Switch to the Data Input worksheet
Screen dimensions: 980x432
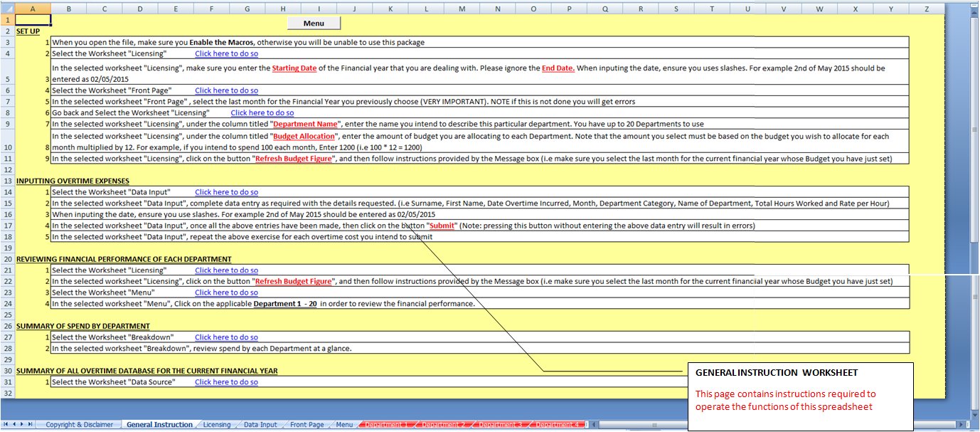click(260, 423)
